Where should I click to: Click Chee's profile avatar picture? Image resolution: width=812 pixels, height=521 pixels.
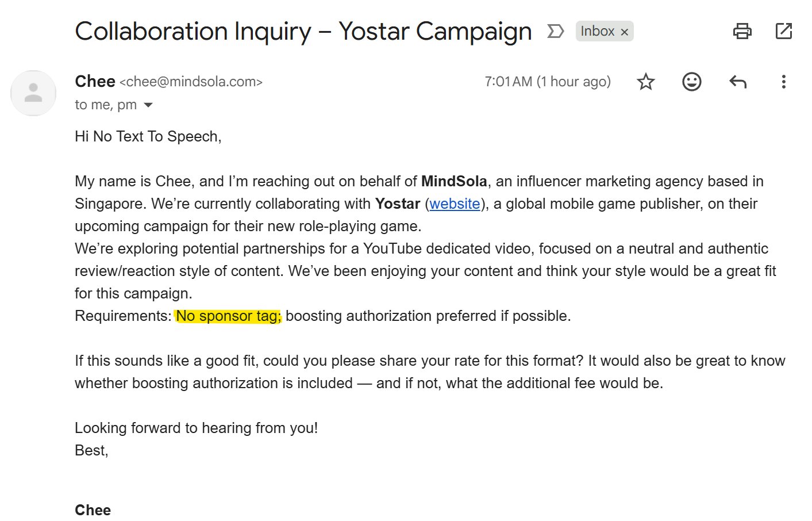[33, 93]
